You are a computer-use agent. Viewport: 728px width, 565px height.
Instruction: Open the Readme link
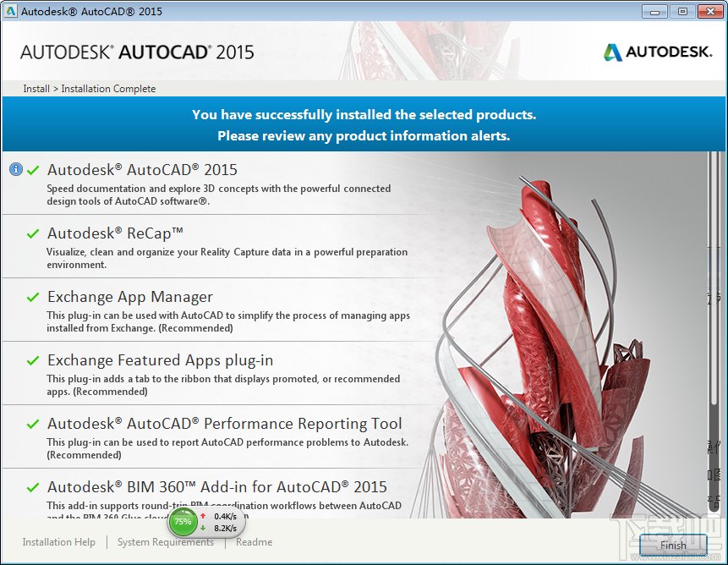(253, 542)
